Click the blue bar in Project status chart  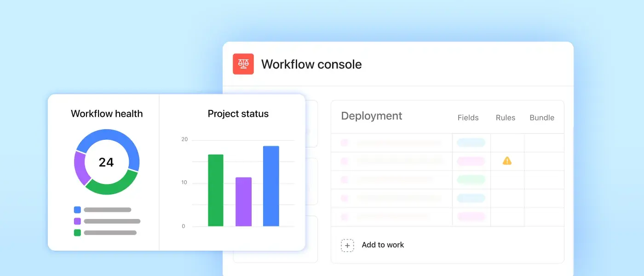pos(271,186)
